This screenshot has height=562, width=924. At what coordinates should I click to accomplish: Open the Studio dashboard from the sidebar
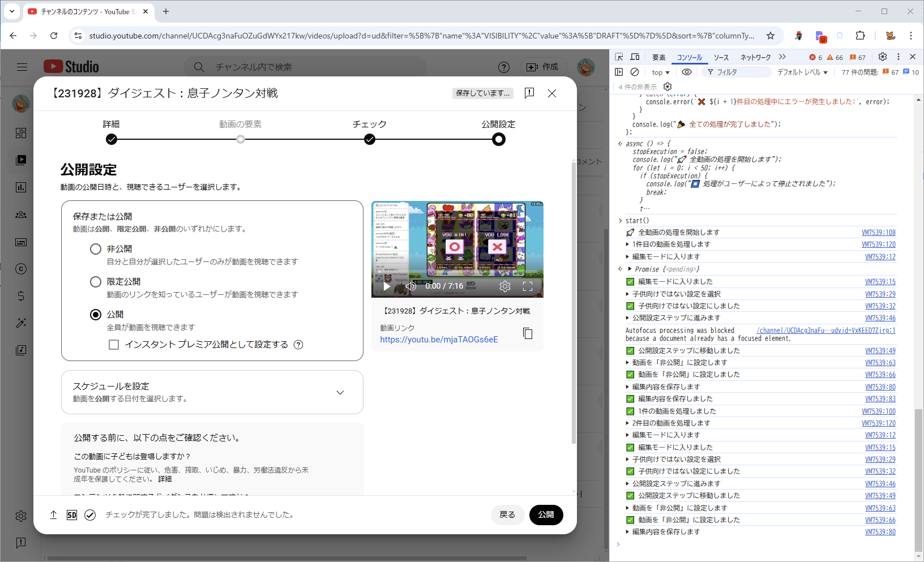[21, 133]
